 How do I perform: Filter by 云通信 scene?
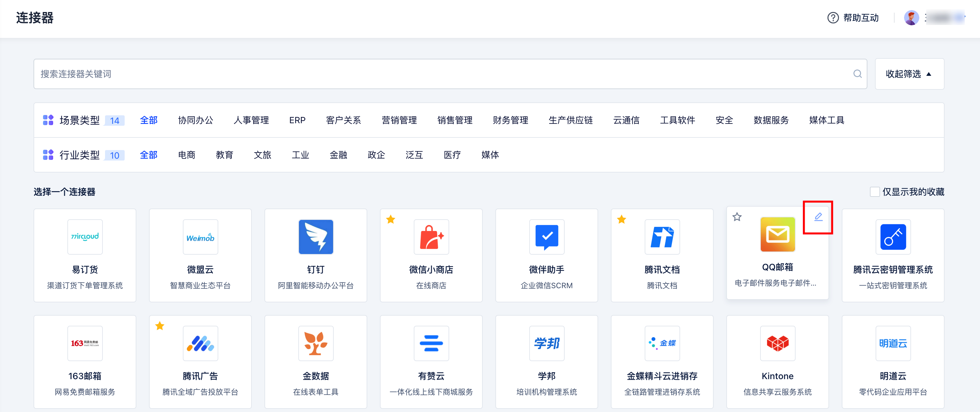(x=626, y=120)
